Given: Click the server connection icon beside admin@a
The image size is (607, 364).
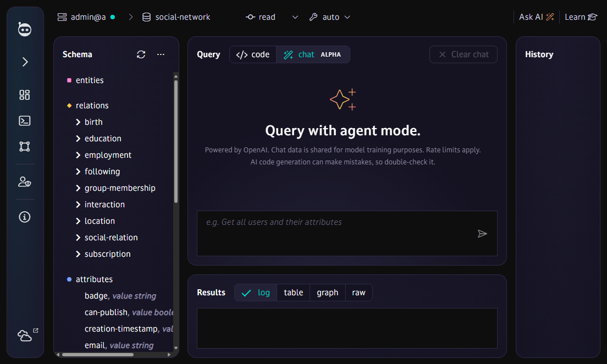Looking at the screenshot, I should coord(62,17).
